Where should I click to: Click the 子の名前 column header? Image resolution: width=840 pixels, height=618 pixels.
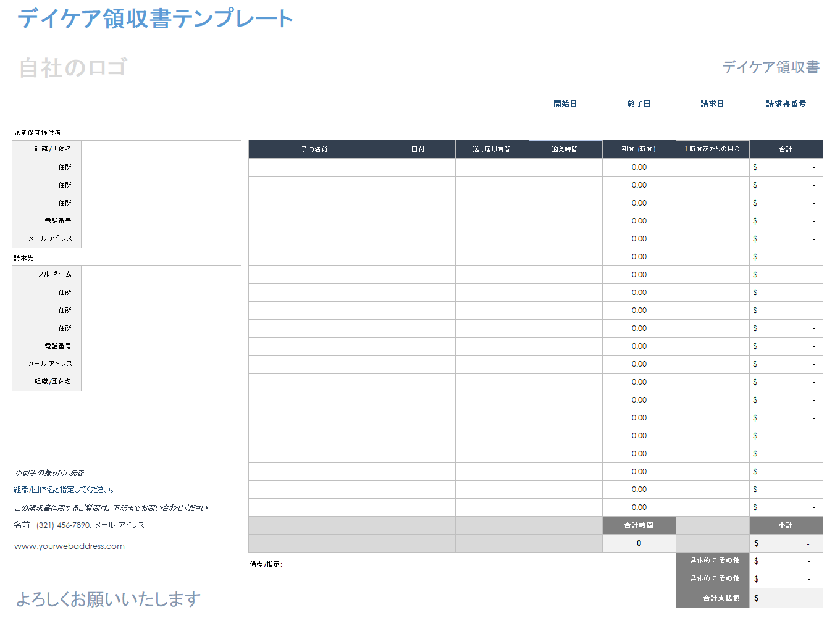click(x=315, y=149)
